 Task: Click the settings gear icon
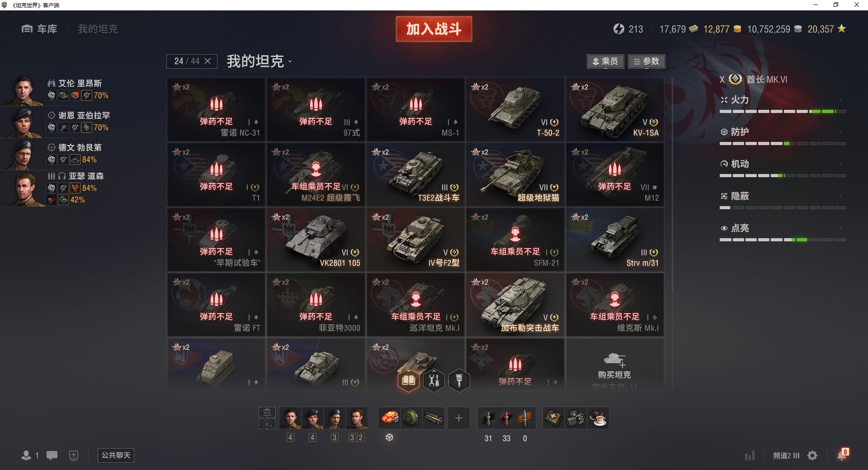(812, 456)
